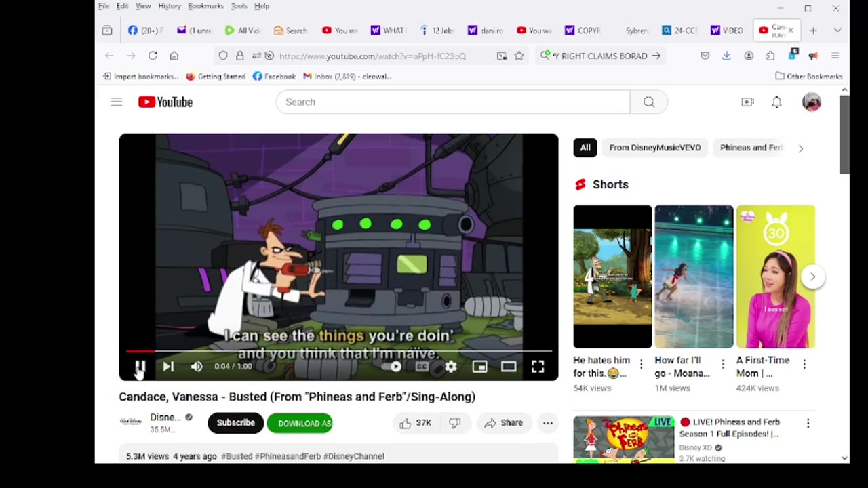Image resolution: width=868 pixels, height=488 pixels.
Task: Open the Create video icon
Action: coord(747,102)
